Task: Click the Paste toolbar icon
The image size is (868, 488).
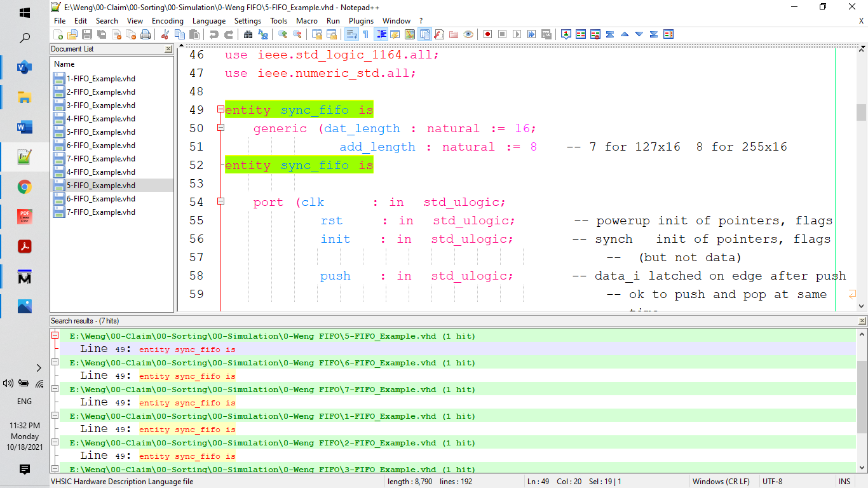Action: pos(194,34)
